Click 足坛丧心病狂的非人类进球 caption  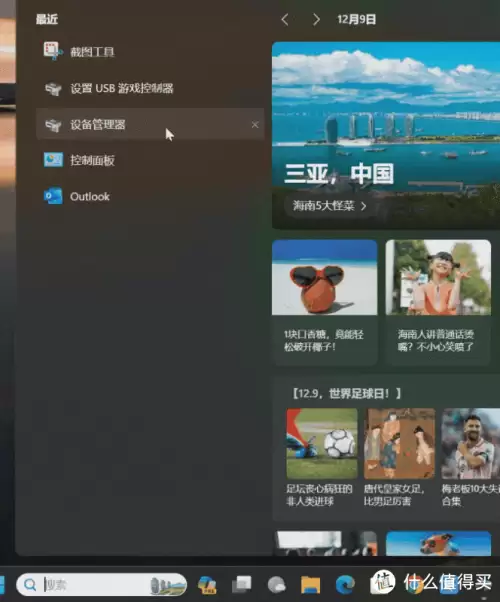[319, 495]
